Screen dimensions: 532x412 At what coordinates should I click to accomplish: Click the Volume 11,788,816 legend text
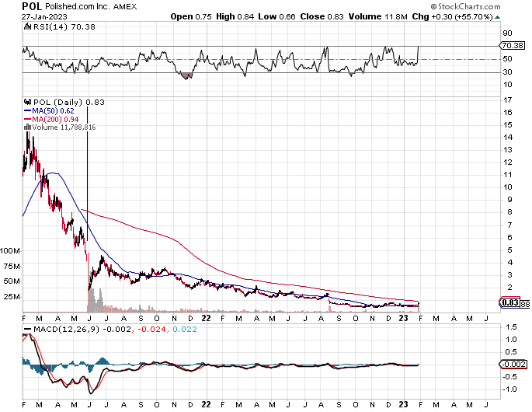click(x=64, y=127)
